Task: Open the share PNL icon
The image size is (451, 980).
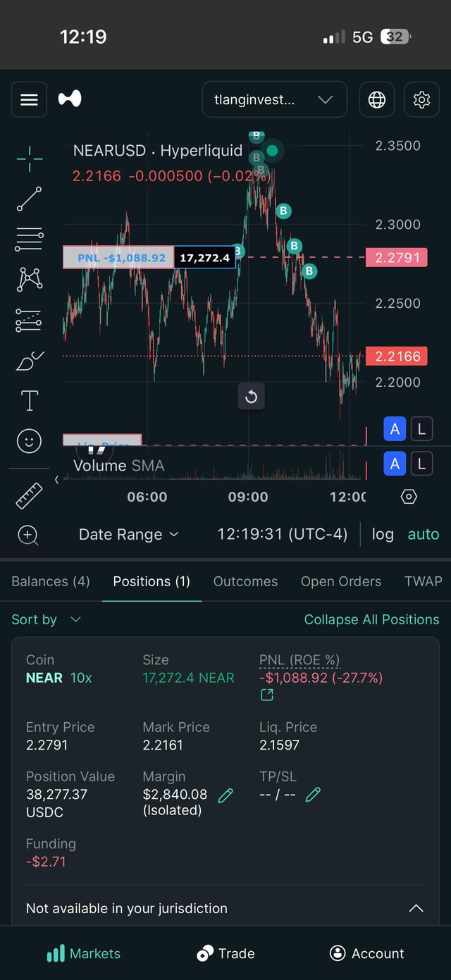Action: 266,695
